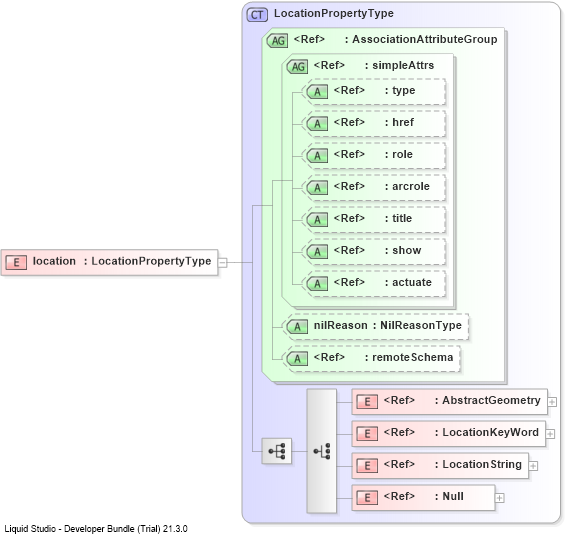Viewport: 565px width, 534px height.
Task: Expand the AbstractGeometry element
Action: click(x=552, y=402)
